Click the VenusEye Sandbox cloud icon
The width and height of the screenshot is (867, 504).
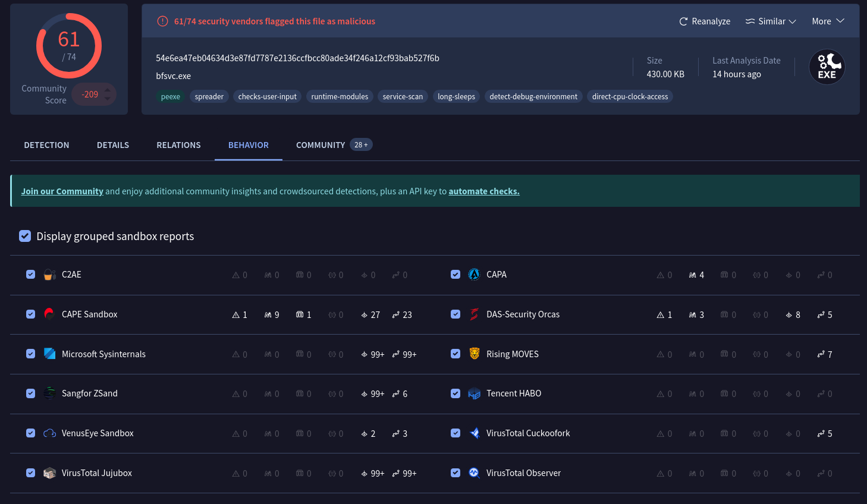coord(50,433)
